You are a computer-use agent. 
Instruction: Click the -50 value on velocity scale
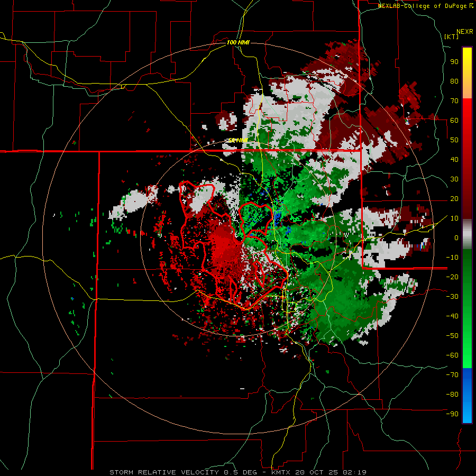[452, 336]
